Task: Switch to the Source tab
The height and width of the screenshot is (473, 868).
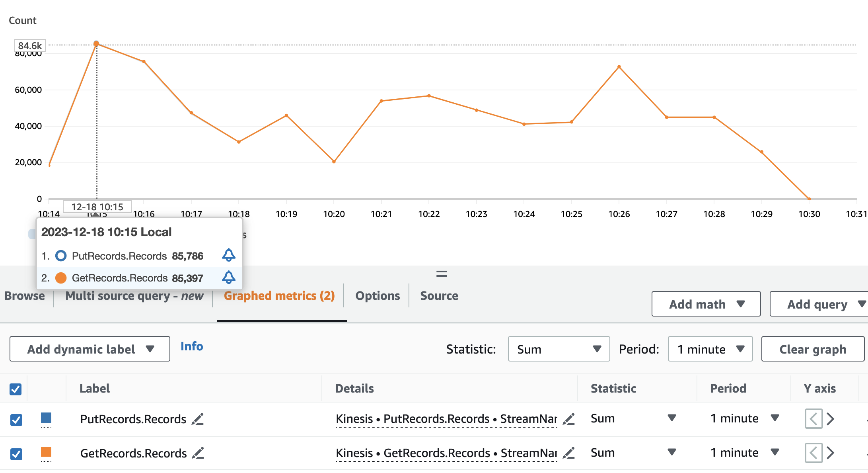Action: [439, 296]
